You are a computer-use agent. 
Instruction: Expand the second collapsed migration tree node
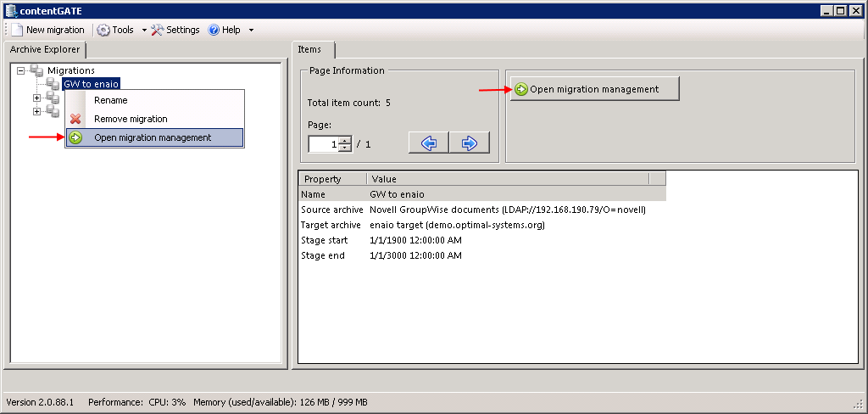[x=37, y=98]
